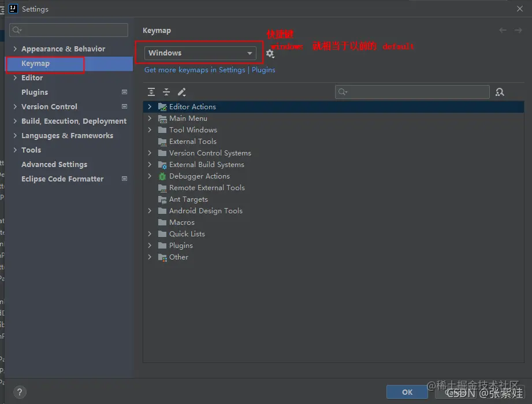Open the Windows keymap dropdown

point(200,53)
